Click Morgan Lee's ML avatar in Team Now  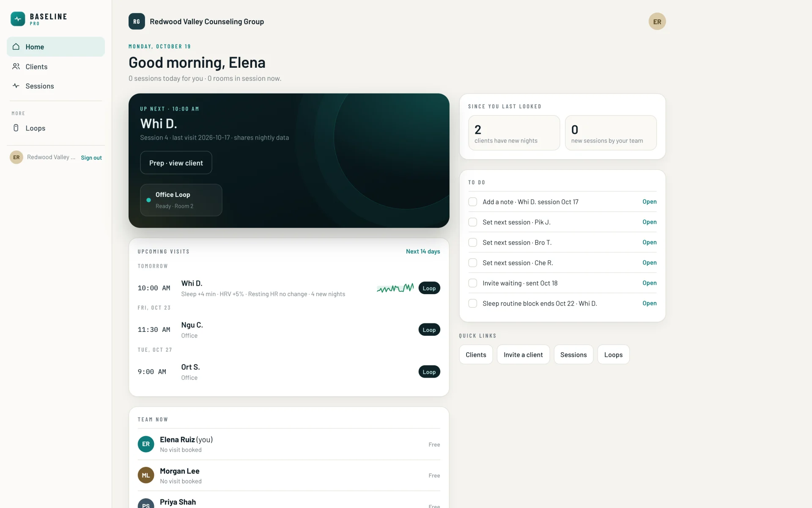tap(146, 475)
